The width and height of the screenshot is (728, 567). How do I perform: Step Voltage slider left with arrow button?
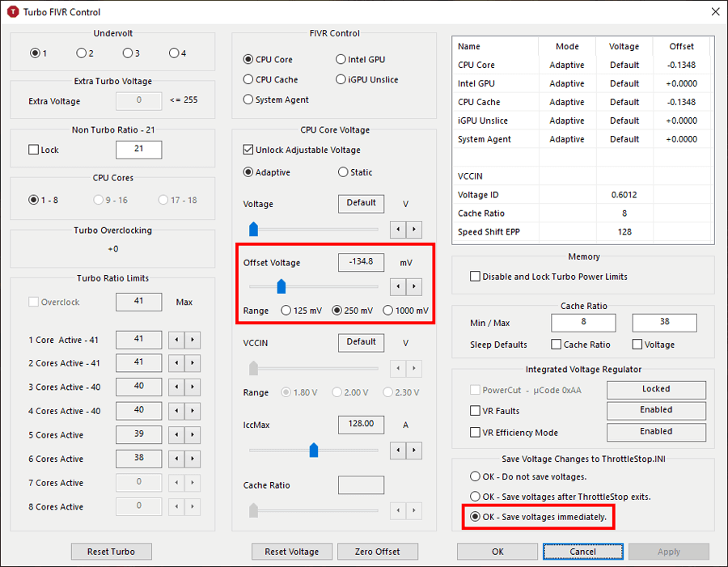pos(398,230)
